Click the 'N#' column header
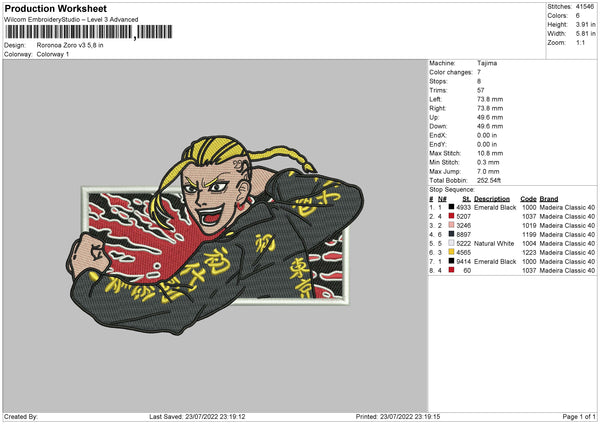600x424 pixels. [x=442, y=199]
